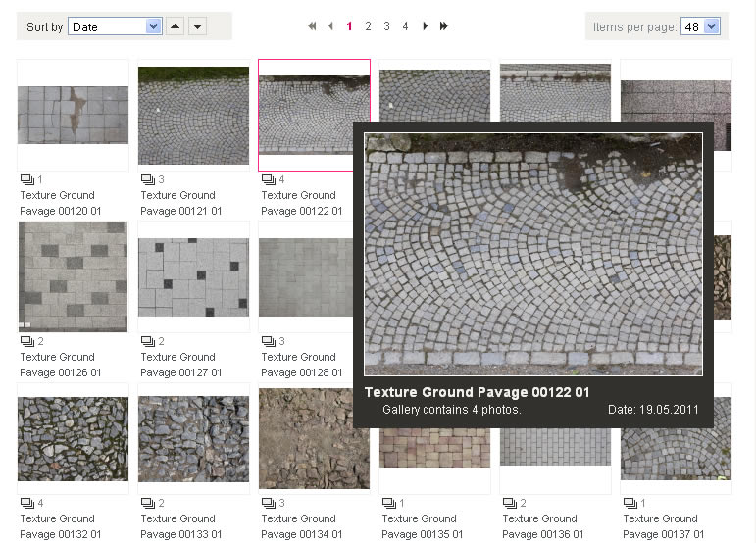Click gallery count icon for Pavage 00137

[x=630, y=503]
